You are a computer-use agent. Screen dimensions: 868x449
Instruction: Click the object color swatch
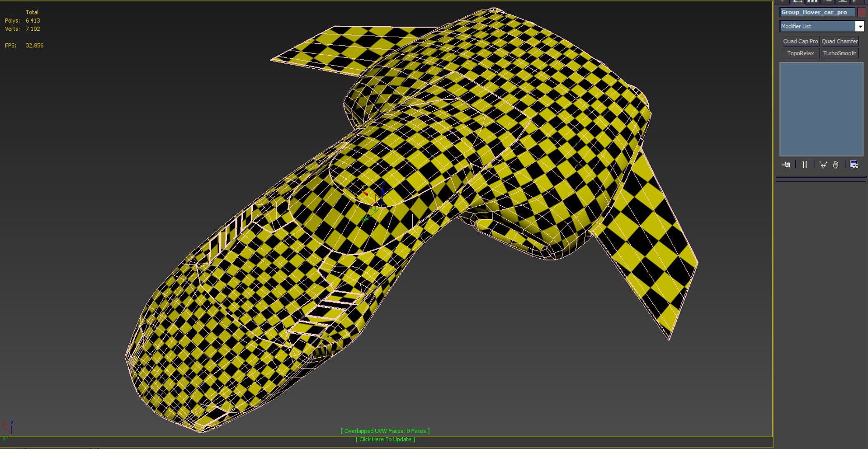tap(861, 12)
